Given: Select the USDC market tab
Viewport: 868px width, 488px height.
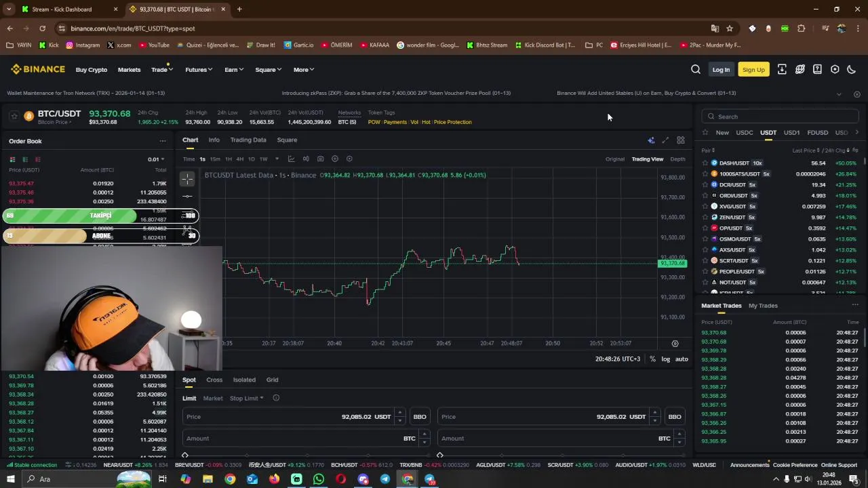Looking at the screenshot, I should click(745, 133).
